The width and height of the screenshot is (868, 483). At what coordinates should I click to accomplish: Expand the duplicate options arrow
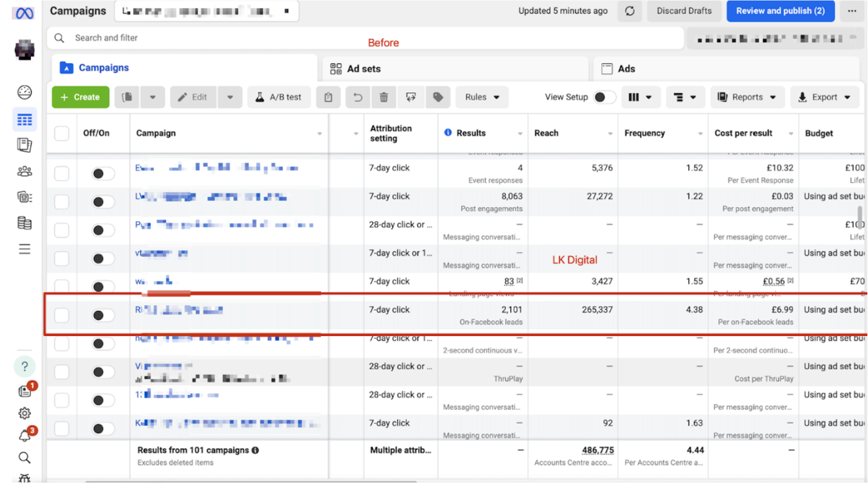[152, 97]
